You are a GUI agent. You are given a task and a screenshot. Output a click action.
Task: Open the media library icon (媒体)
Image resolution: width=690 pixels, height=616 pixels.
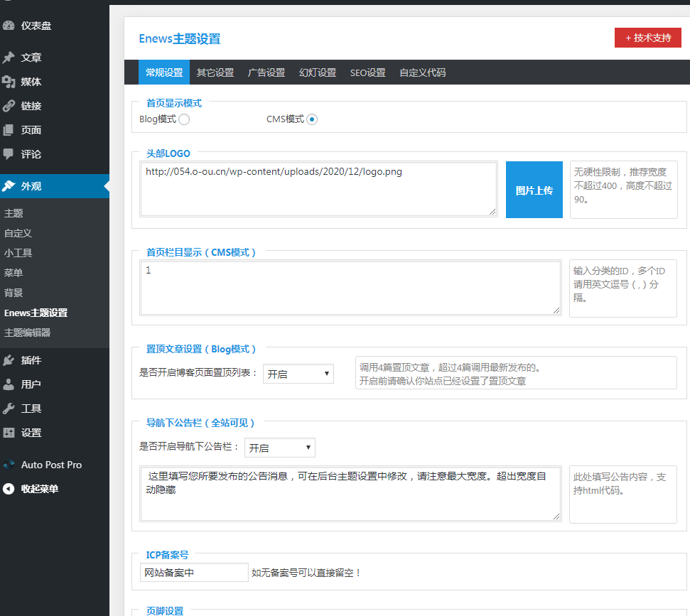coord(9,82)
